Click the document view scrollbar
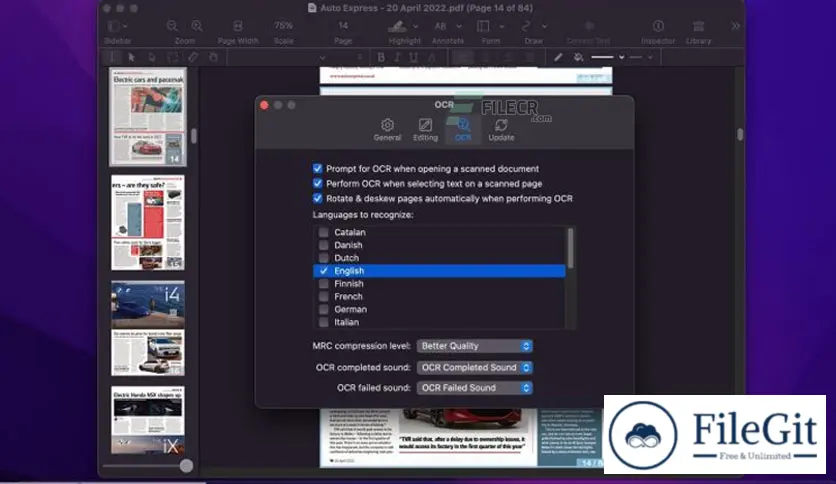The width and height of the screenshot is (836, 484). coord(739,134)
